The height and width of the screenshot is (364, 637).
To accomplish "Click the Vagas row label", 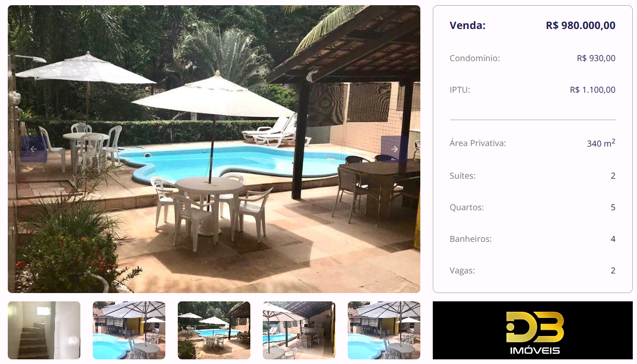I will 462,270.
